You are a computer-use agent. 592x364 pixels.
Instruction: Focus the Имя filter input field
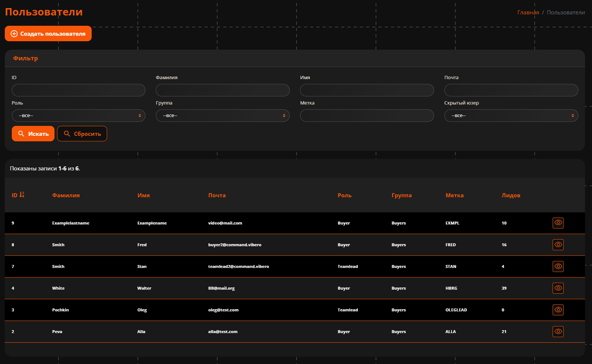(x=367, y=90)
